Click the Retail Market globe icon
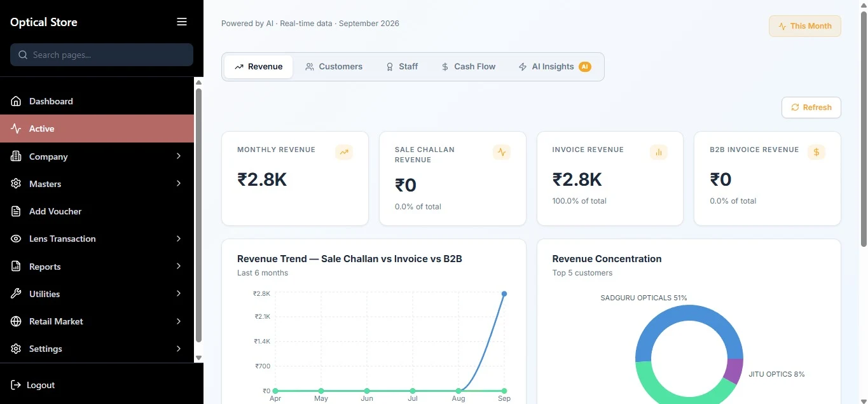 (16, 321)
